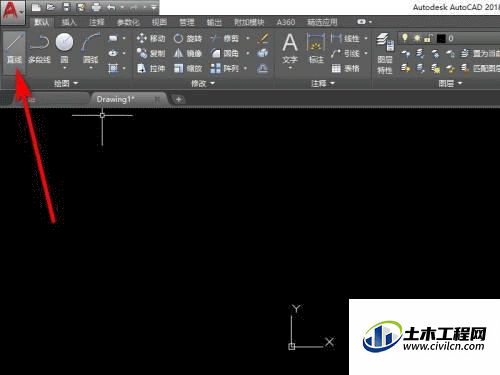Screen dimensions: 500x375
Task: Click the Save As icon in quick access toolbar
Action: pos(81,7)
